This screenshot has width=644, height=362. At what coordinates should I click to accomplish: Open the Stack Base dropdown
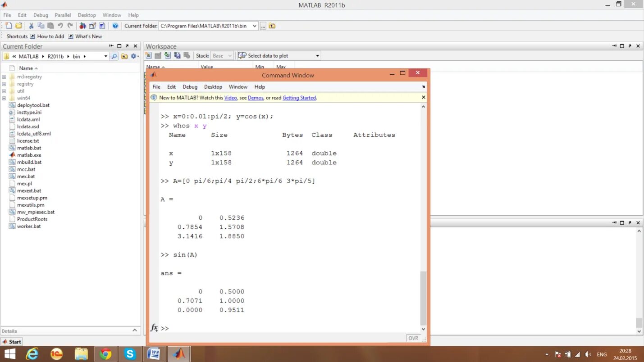coord(222,56)
